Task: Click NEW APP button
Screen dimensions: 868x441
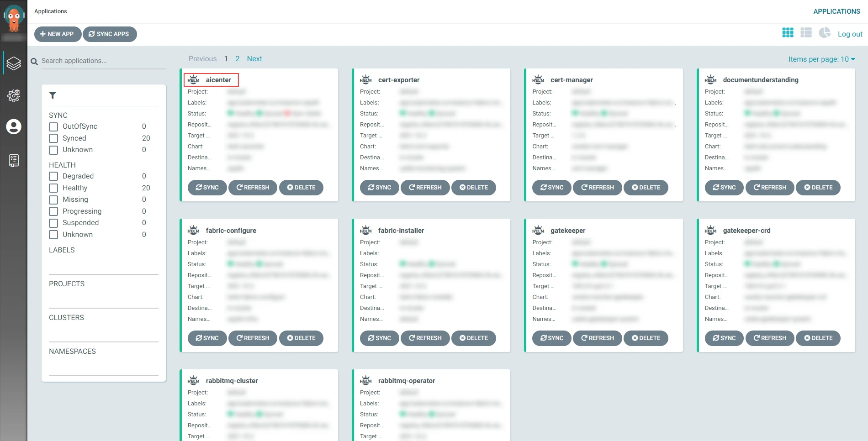Action: pyautogui.click(x=58, y=34)
